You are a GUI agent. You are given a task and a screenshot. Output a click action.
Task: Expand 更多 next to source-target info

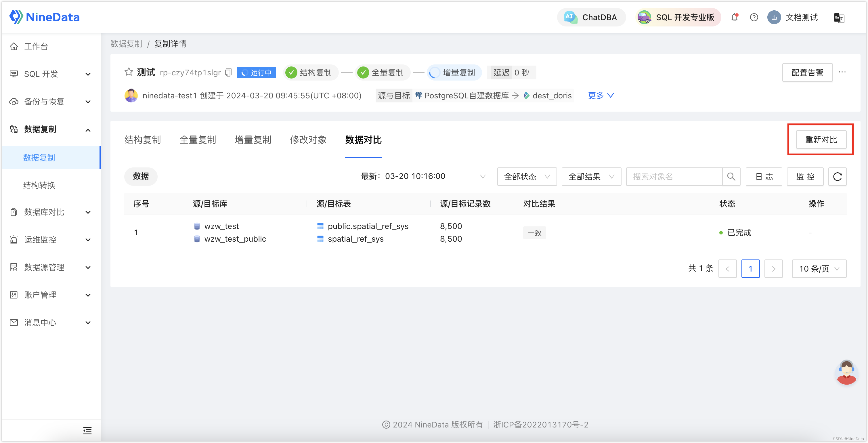[601, 96]
